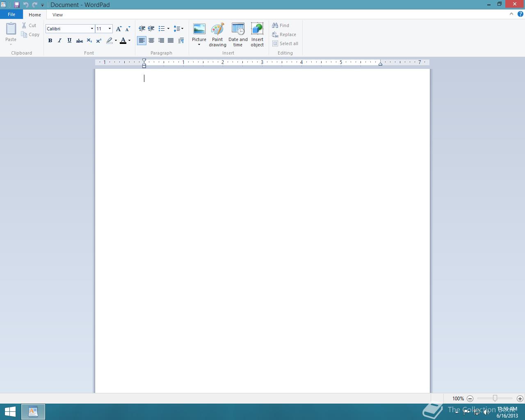Screen dimensions: 525x420
Task: Toggle superscript formatting
Action: (x=99, y=41)
